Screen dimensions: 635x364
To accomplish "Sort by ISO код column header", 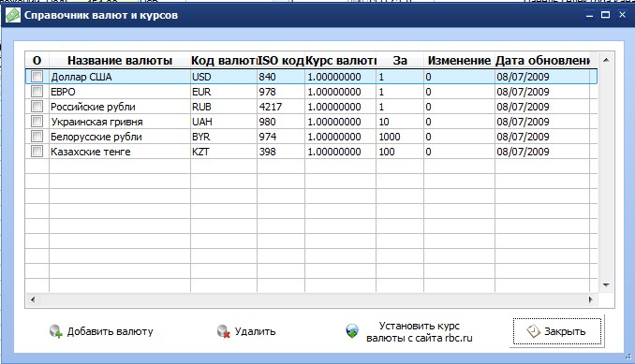I will 281,61.
